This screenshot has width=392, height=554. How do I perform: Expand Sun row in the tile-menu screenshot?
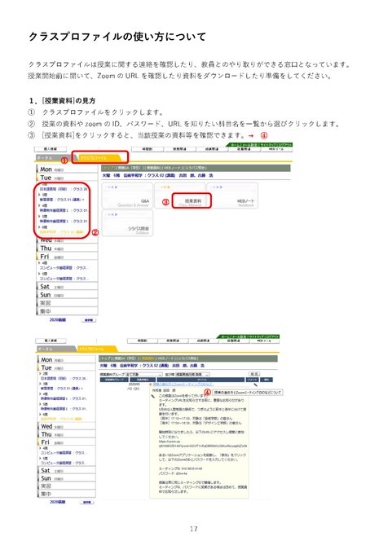67,295
